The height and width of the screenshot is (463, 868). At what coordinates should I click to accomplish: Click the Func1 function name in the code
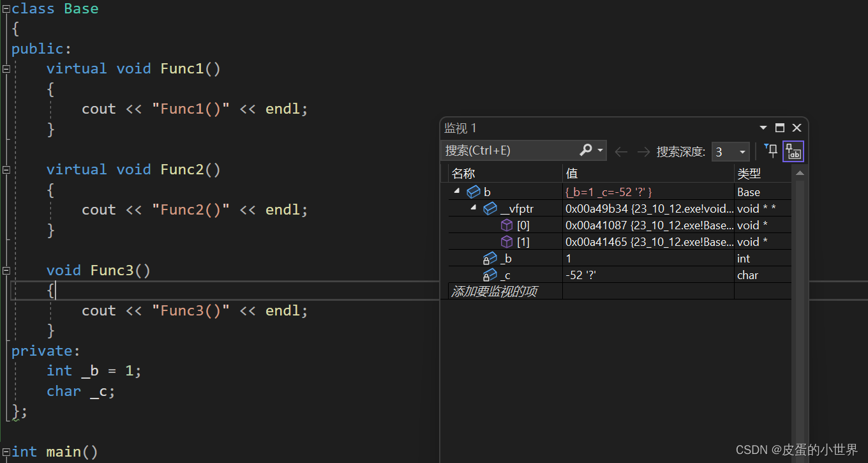(182, 68)
